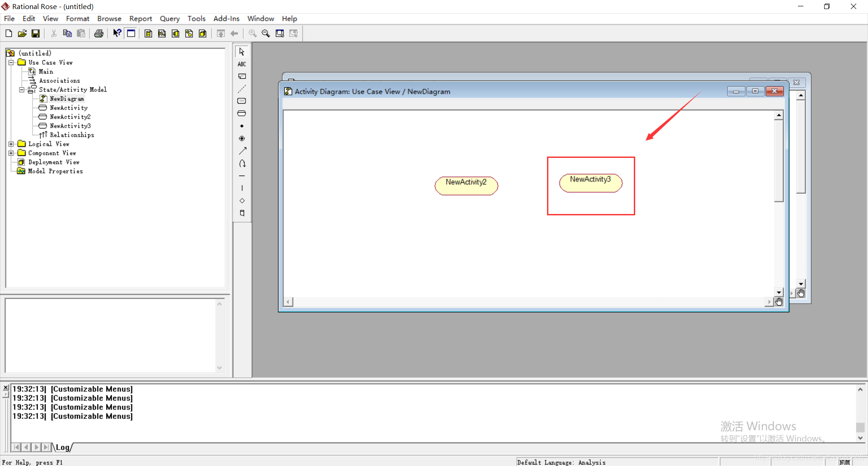868x466 pixels.
Task: Click the Zoom Out magnifier icon
Action: (x=266, y=33)
